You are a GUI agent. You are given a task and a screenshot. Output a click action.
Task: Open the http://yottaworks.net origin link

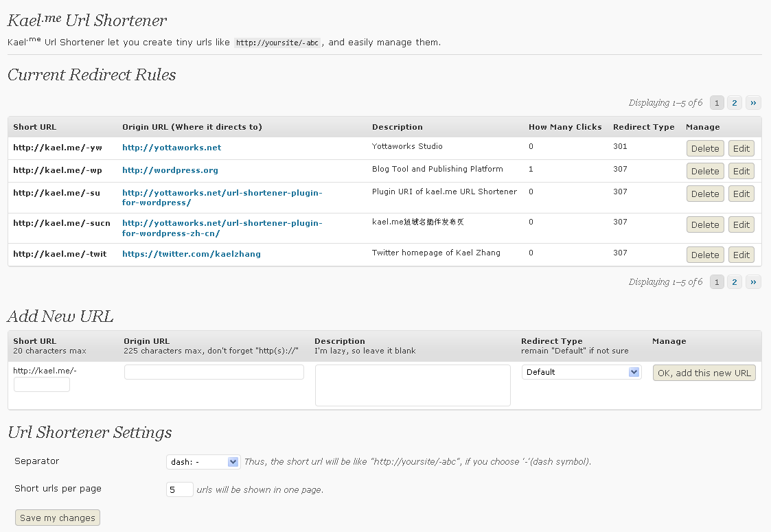[172, 148]
